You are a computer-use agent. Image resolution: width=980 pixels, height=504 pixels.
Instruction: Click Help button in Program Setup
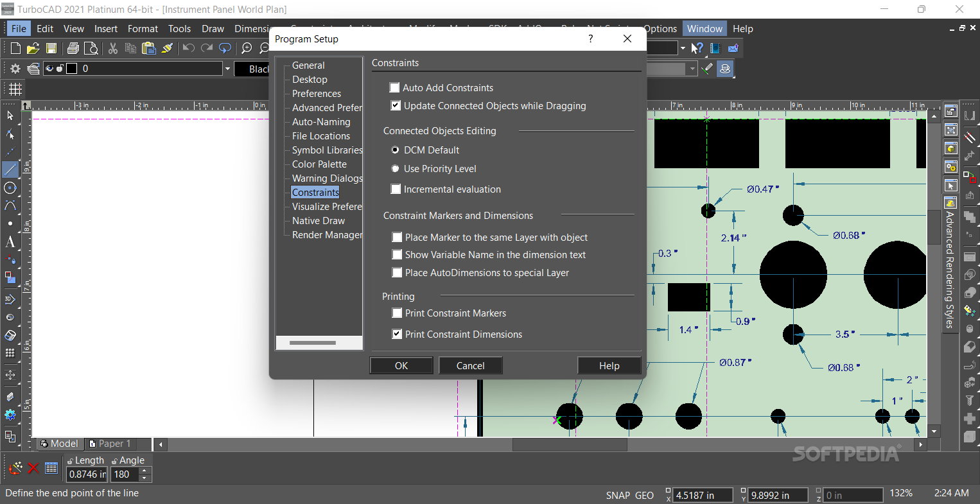pos(609,365)
